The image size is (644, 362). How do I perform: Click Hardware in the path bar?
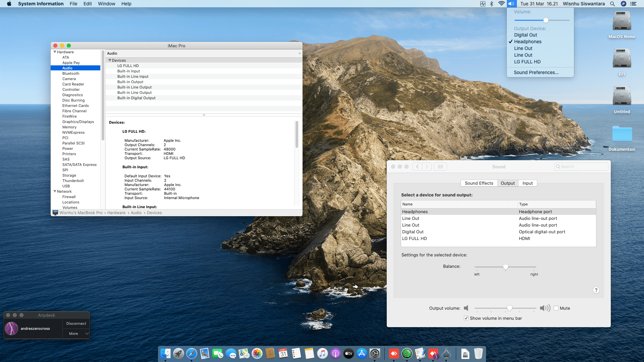coord(116,213)
